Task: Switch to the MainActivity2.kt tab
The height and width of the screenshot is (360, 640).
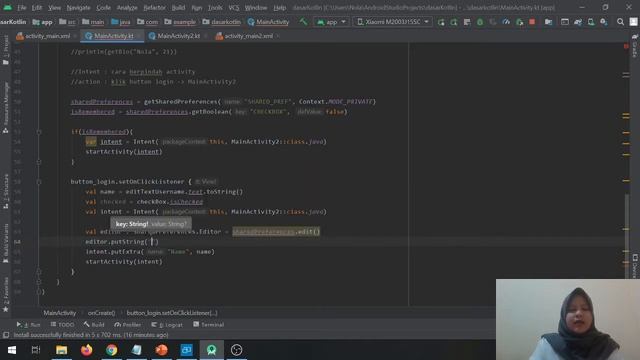Action: (x=178, y=36)
